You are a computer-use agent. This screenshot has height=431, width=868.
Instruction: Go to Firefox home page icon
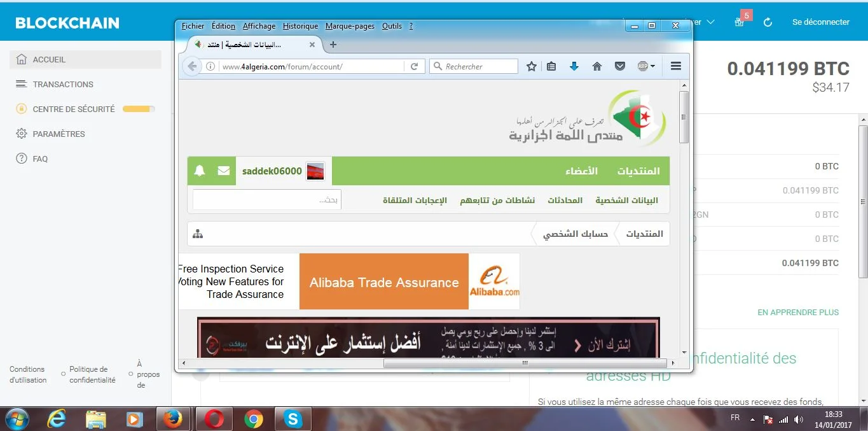596,66
